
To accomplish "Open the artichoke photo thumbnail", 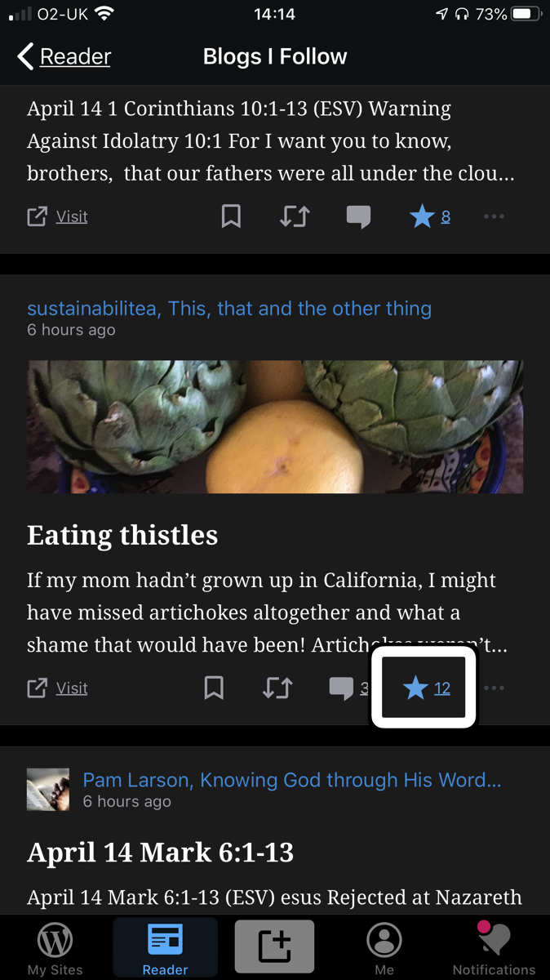I will (275, 425).
